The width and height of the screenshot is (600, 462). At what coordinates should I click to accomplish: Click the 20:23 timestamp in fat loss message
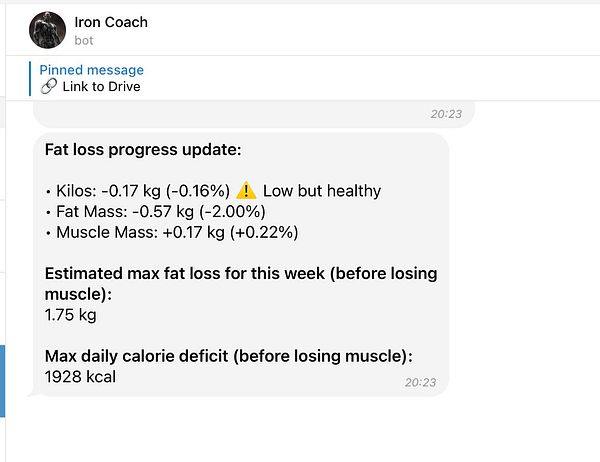tap(421, 382)
